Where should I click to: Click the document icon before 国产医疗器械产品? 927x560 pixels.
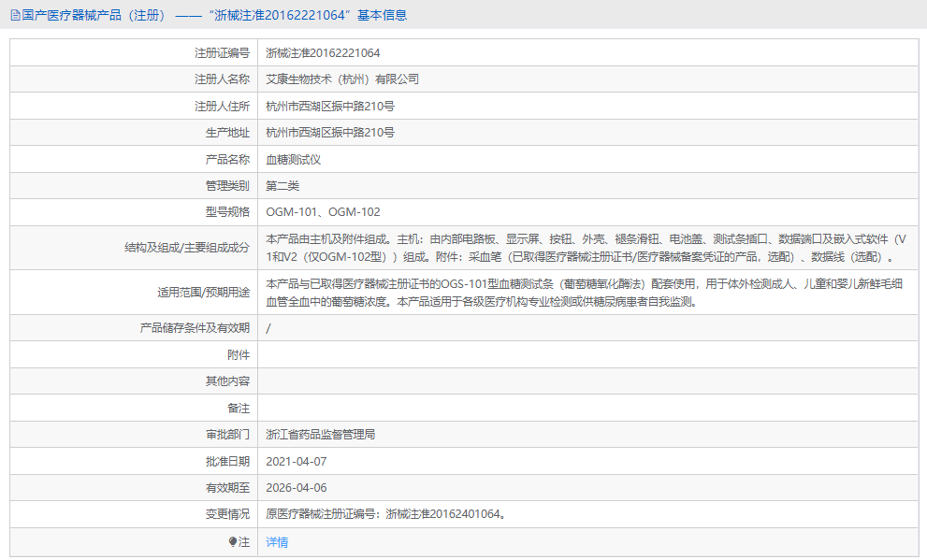tap(15, 15)
